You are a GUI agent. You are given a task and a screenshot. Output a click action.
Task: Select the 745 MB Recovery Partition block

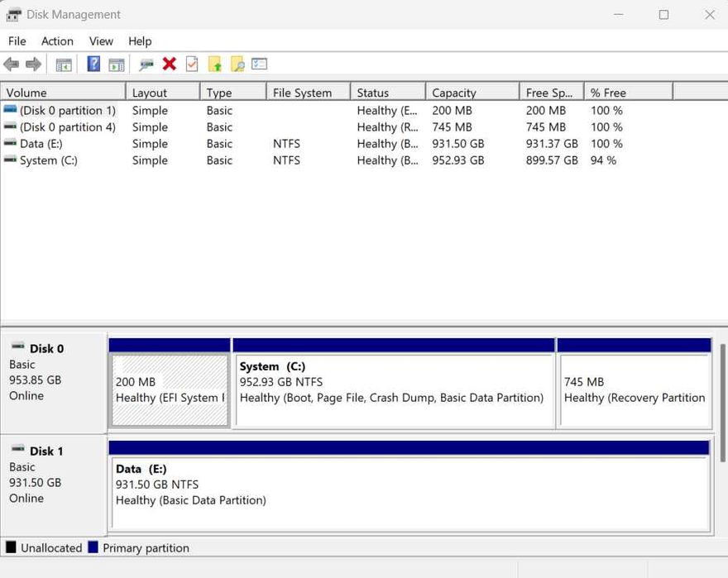pos(634,389)
